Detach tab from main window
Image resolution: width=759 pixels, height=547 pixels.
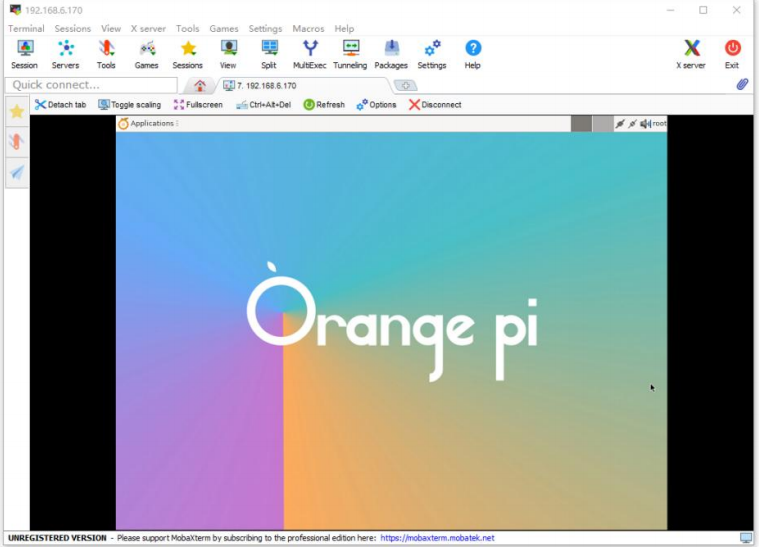coord(61,105)
